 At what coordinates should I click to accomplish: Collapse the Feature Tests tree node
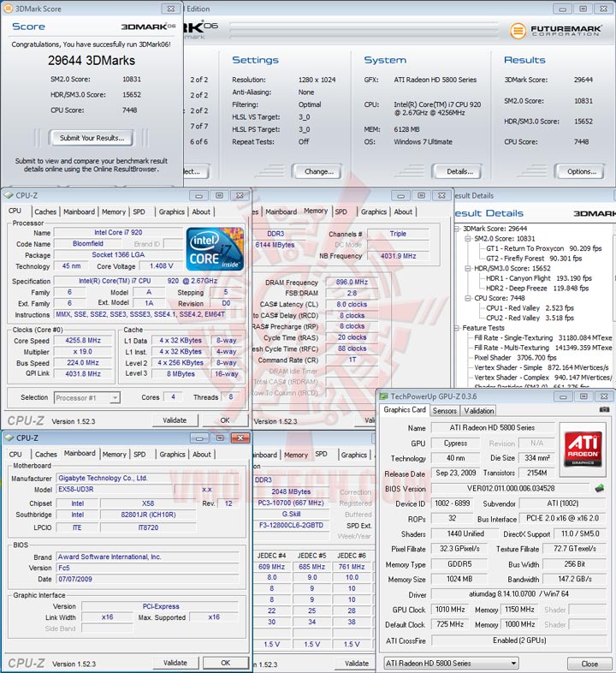457,328
